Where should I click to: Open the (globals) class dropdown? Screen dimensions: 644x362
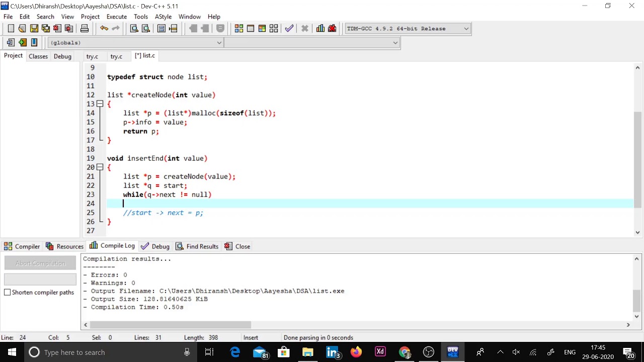(135, 43)
